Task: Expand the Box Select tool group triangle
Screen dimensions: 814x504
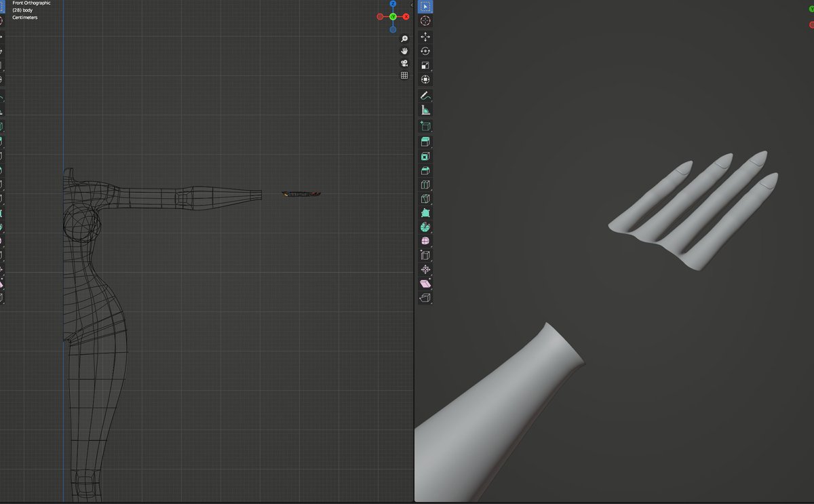Action: [430, 12]
